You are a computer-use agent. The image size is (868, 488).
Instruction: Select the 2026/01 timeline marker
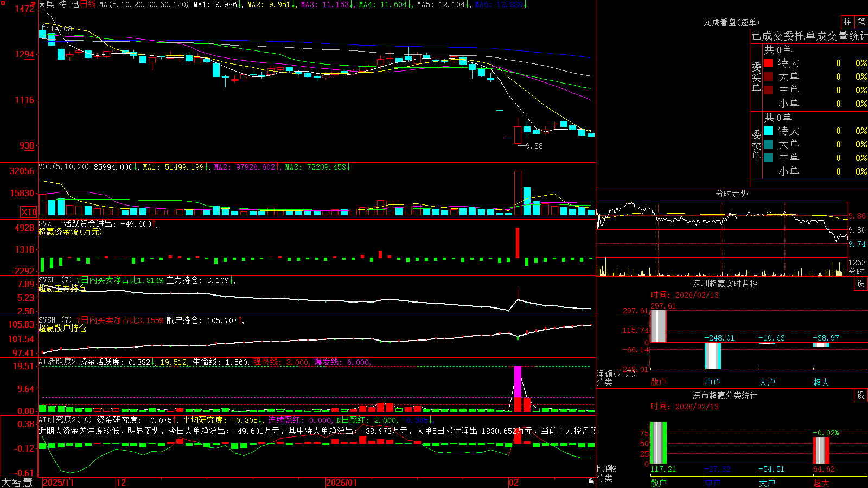pyautogui.click(x=342, y=483)
